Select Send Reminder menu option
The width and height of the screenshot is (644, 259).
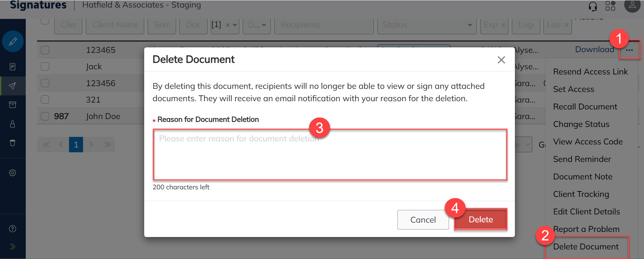582,159
